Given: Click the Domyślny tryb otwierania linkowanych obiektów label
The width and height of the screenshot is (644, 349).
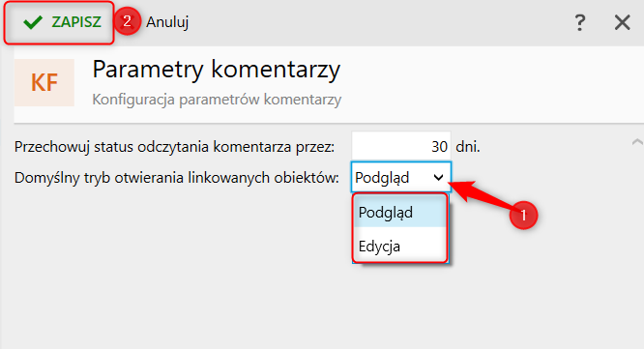Looking at the screenshot, I should [177, 178].
